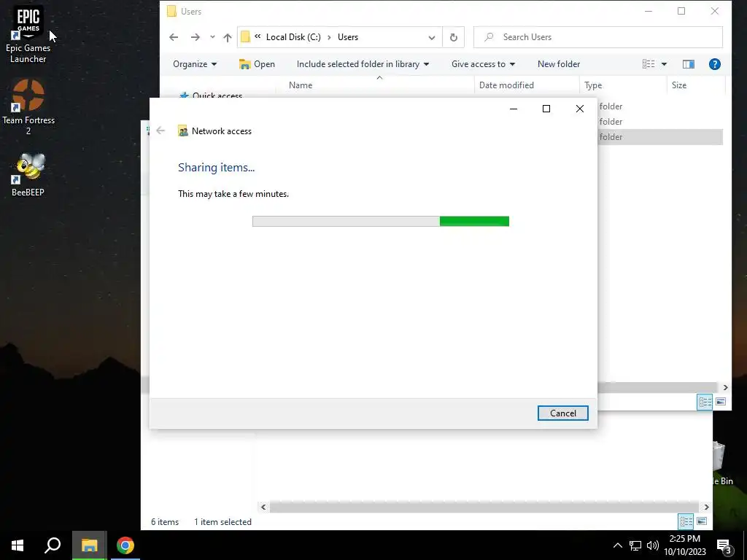Select large icons view in back window
747x560 pixels.
(x=702, y=521)
